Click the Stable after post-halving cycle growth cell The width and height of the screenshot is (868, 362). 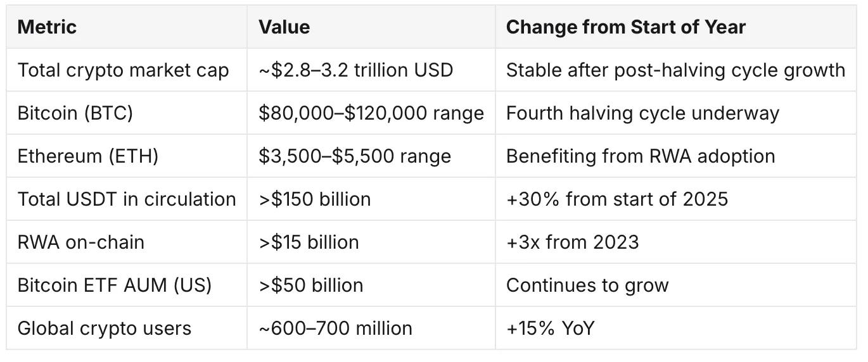coord(675,70)
